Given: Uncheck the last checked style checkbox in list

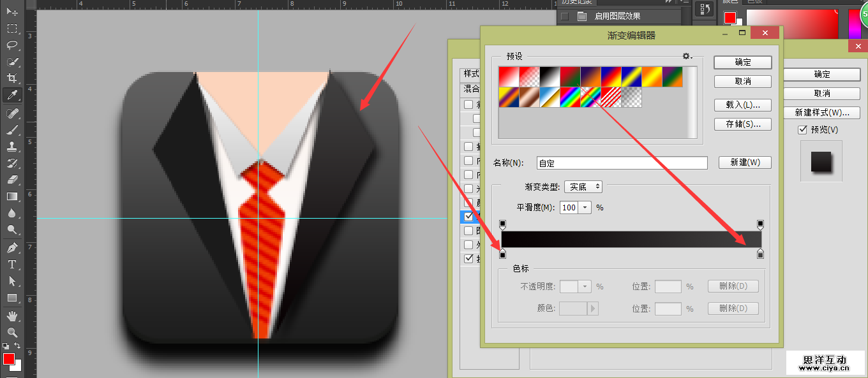Looking at the screenshot, I should click(469, 259).
